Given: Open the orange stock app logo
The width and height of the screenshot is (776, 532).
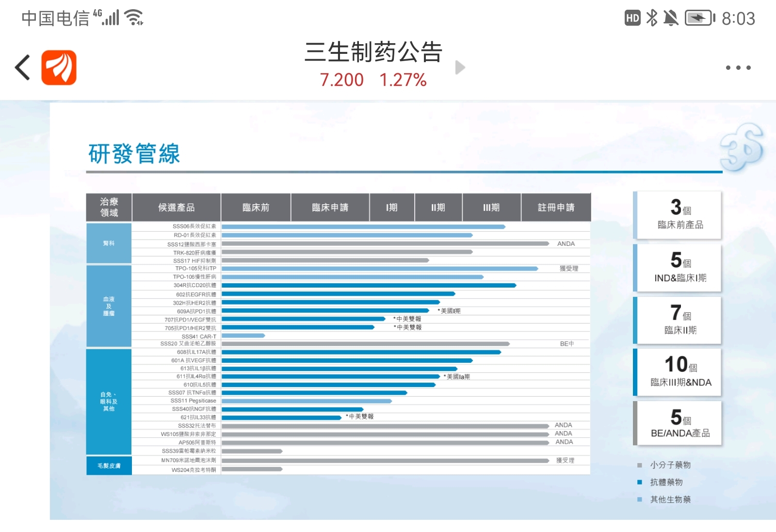Looking at the screenshot, I should (x=59, y=67).
